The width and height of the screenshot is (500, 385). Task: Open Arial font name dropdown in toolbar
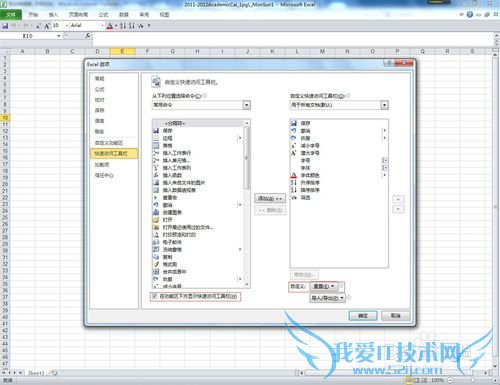(x=102, y=26)
